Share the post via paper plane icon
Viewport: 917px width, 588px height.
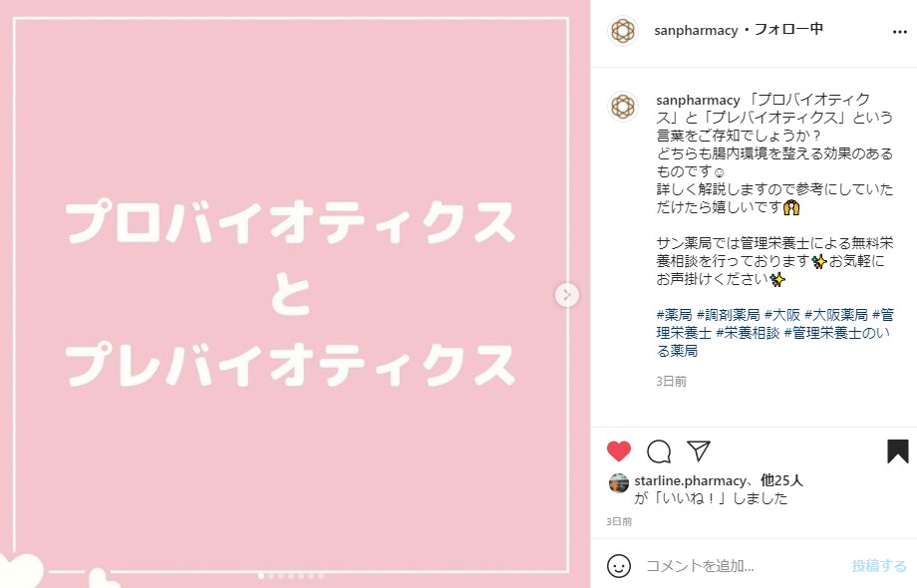pos(699,450)
